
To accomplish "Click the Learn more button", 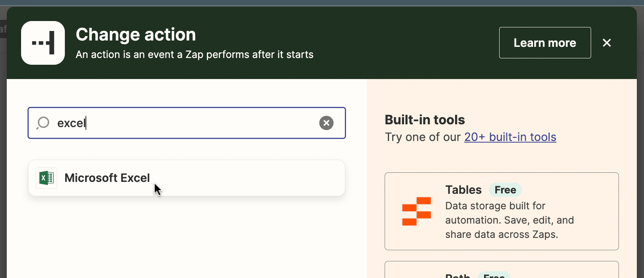I will [545, 43].
